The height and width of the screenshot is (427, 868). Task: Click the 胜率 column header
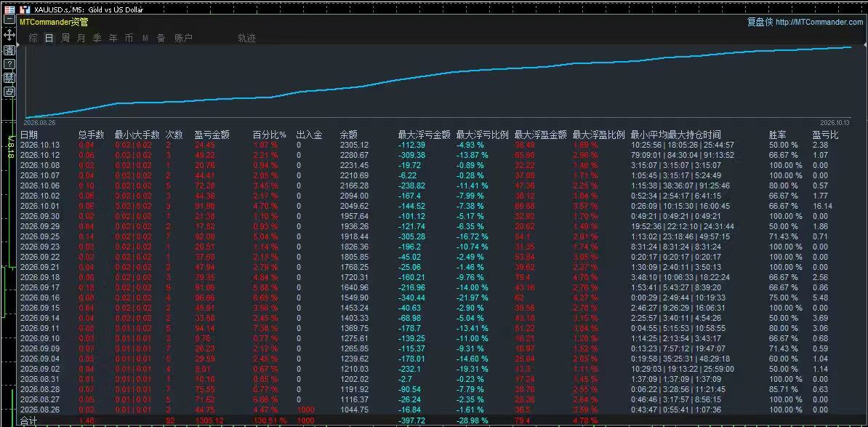point(778,135)
